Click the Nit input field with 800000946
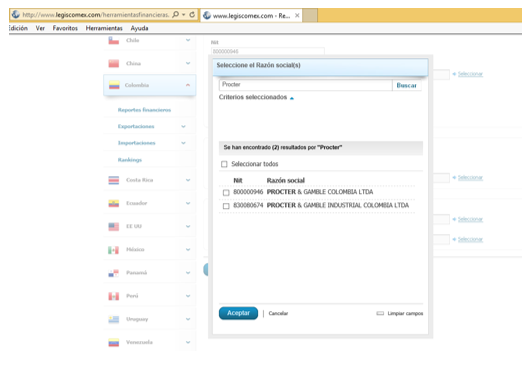 pos(268,51)
